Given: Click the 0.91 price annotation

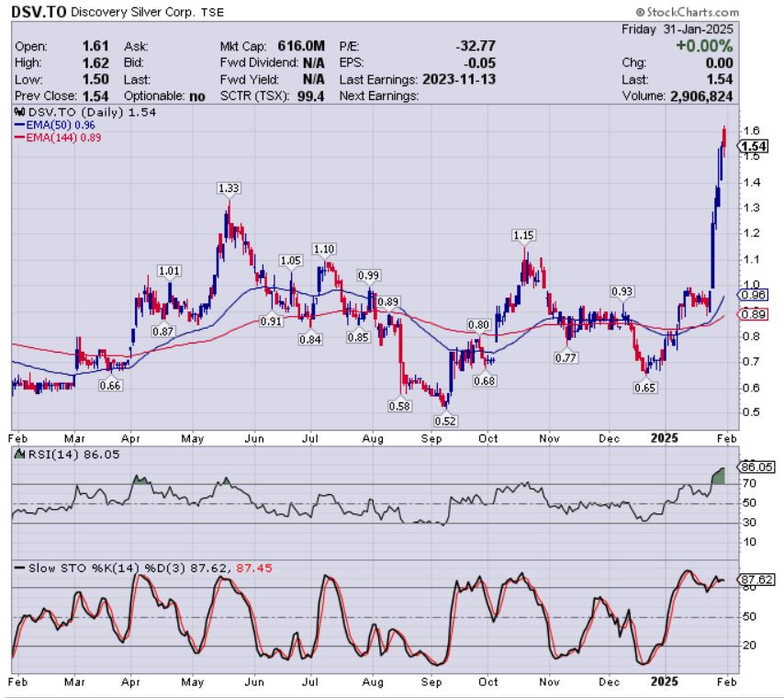Looking at the screenshot, I should [x=271, y=321].
